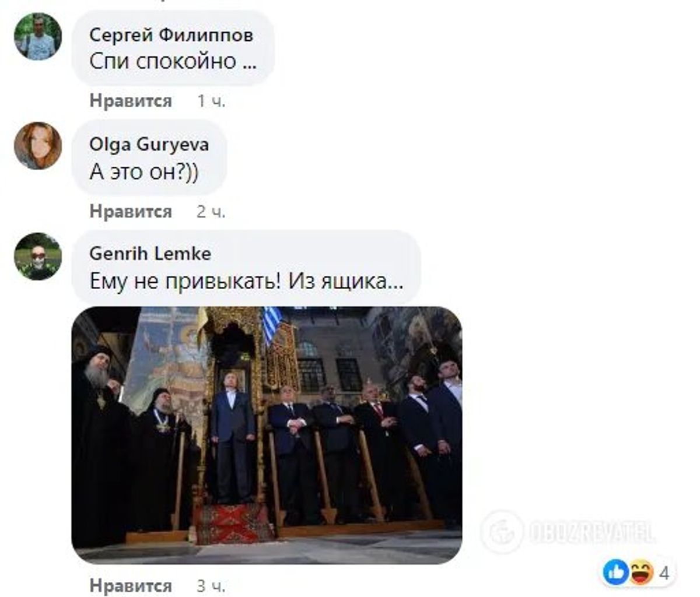This screenshot has width=700, height=597.
Task: Click the Сергей Филиппов name link
Action: pyautogui.click(x=171, y=35)
